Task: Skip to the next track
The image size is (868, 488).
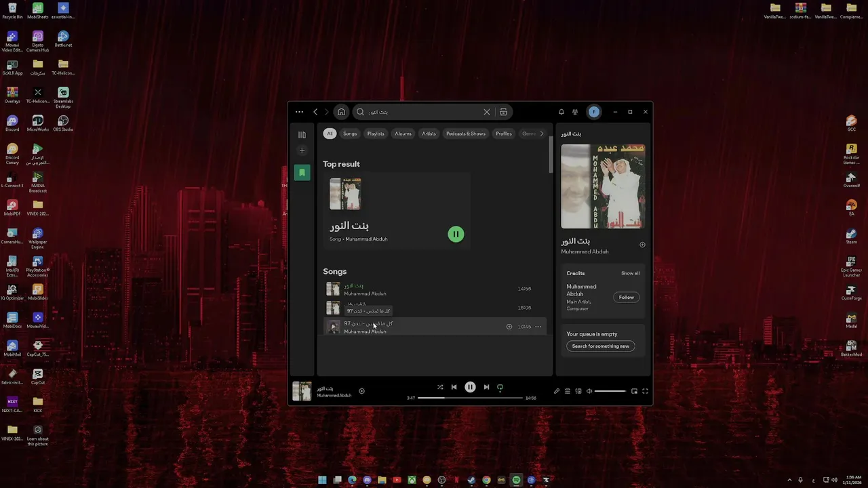Action: tap(486, 387)
